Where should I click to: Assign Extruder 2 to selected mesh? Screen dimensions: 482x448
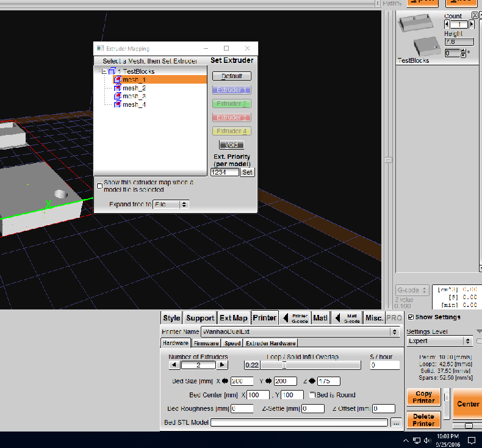click(x=232, y=104)
